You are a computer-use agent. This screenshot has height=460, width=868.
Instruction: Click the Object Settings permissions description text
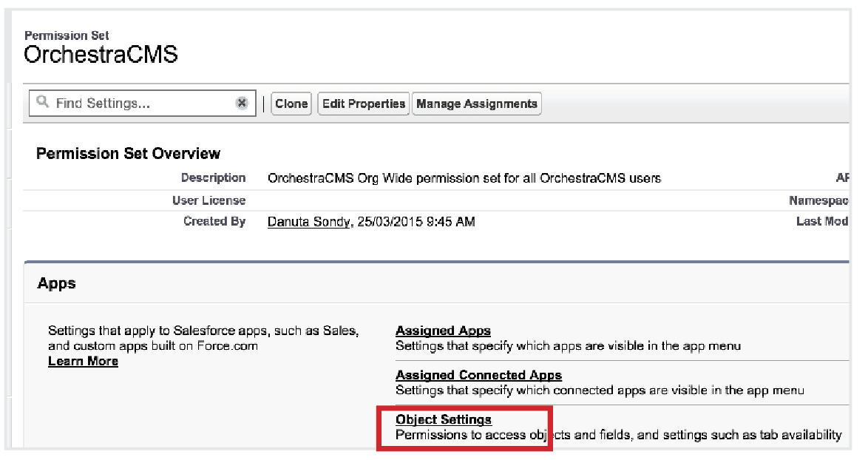(x=618, y=435)
